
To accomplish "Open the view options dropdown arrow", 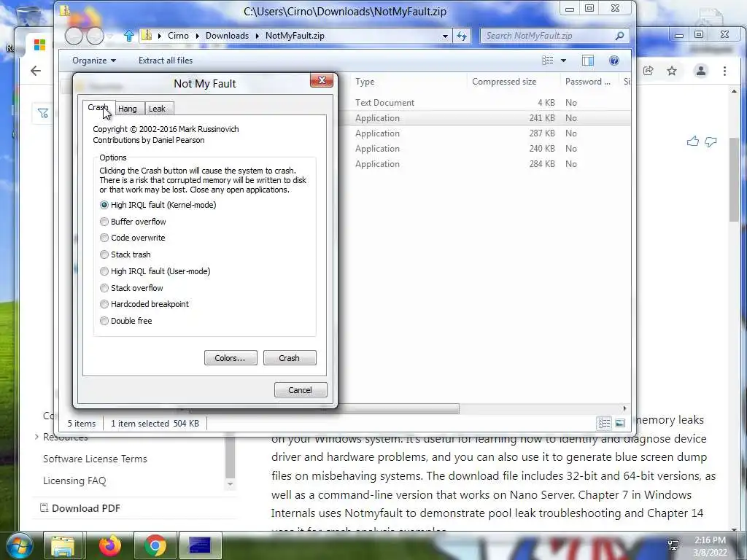I will point(564,61).
